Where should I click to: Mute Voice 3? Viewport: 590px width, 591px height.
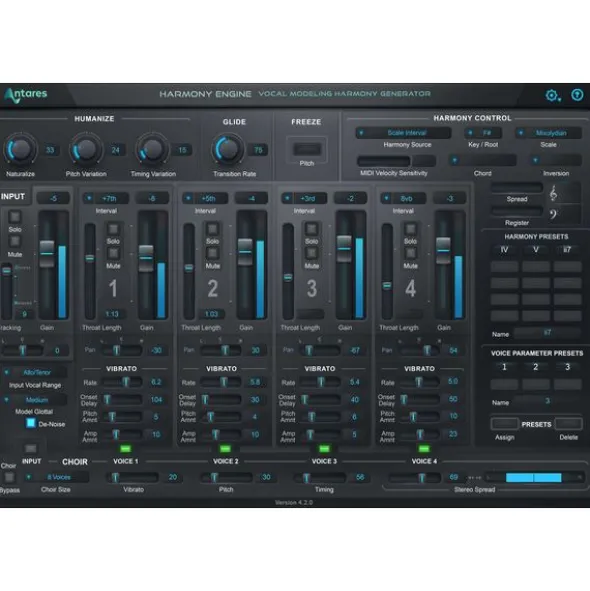pyautogui.click(x=311, y=253)
